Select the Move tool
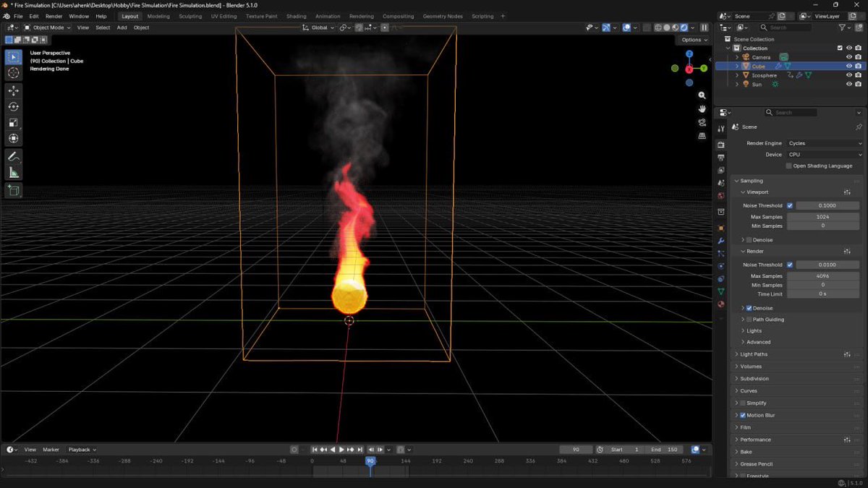The width and height of the screenshot is (868, 488). click(x=14, y=90)
